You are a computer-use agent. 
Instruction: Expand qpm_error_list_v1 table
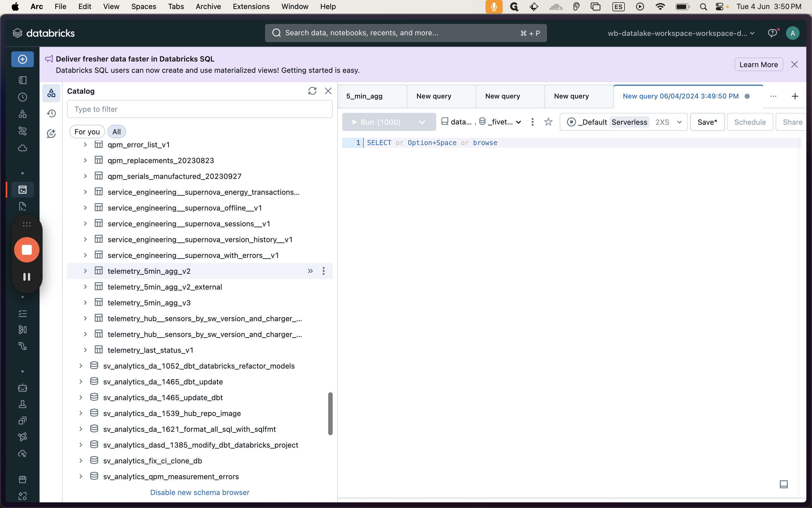click(85, 144)
